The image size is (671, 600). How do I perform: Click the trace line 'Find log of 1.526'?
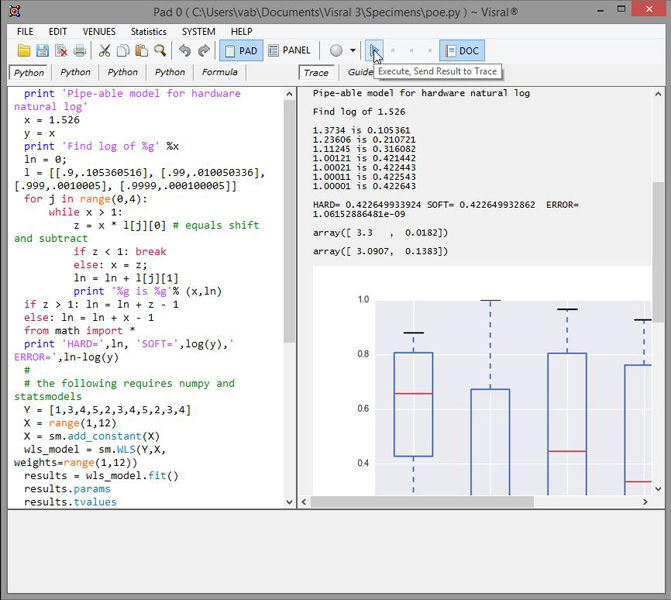pyautogui.click(x=359, y=112)
